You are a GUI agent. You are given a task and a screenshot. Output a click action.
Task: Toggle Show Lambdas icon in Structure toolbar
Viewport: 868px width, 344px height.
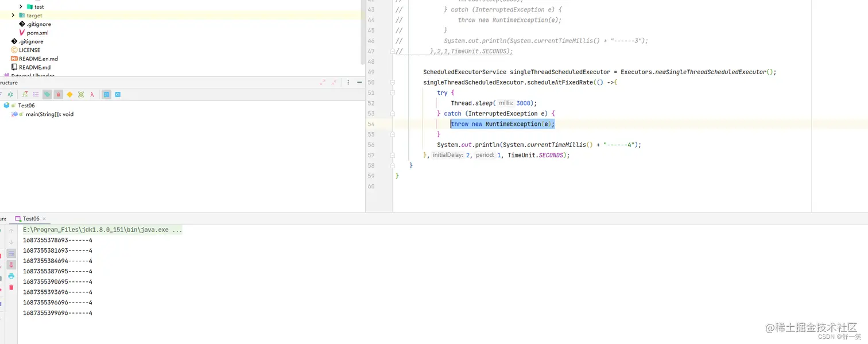click(x=92, y=94)
